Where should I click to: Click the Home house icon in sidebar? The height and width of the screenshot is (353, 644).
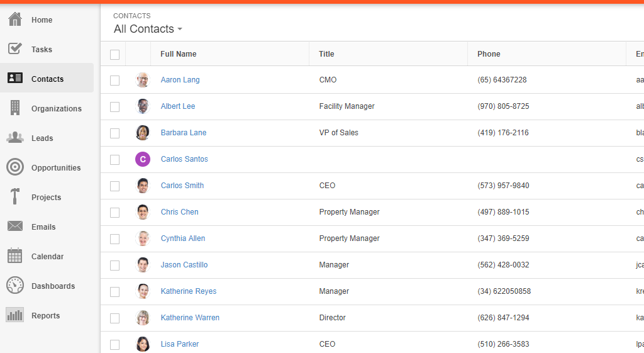(15, 20)
